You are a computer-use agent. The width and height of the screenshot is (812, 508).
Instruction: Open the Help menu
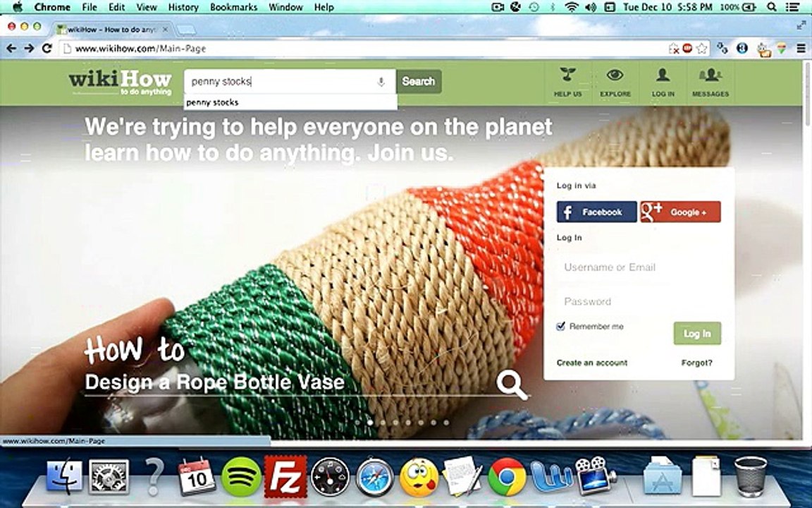pyautogui.click(x=324, y=7)
